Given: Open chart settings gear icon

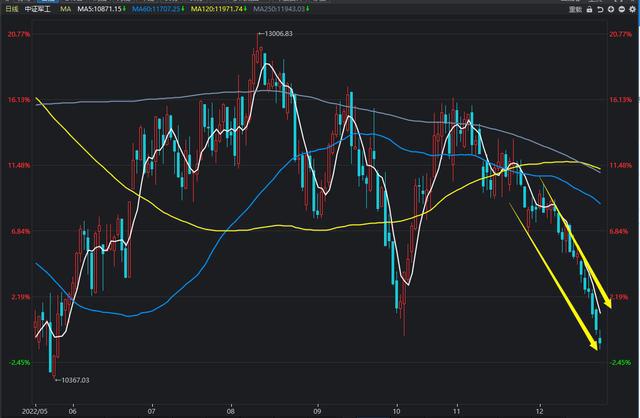Looking at the screenshot, I should click(x=633, y=9).
